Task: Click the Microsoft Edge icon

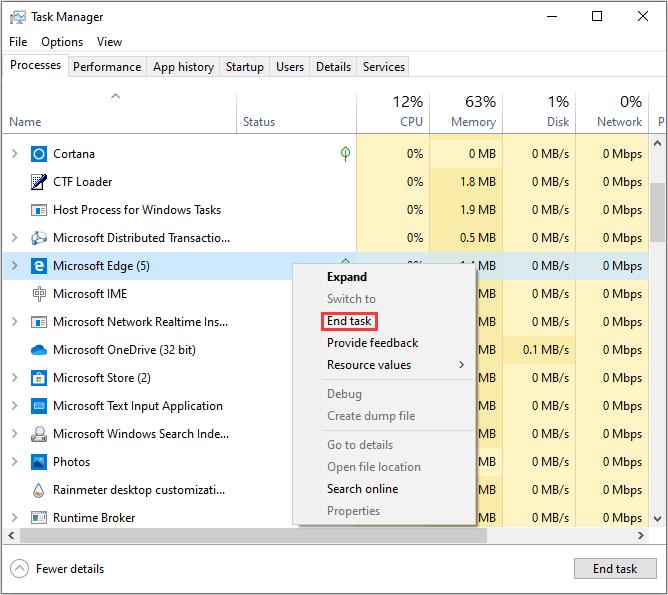Action: coord(39,266)
